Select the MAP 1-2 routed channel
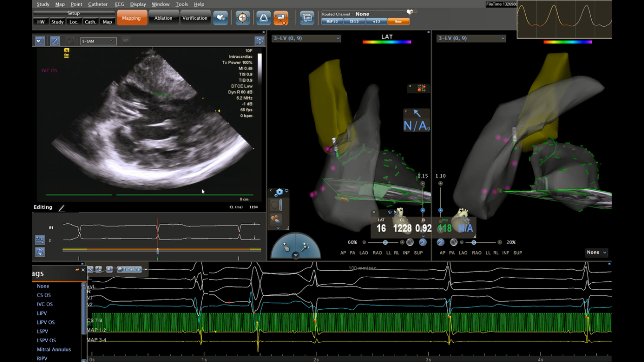644x362 pixels. 332,22
